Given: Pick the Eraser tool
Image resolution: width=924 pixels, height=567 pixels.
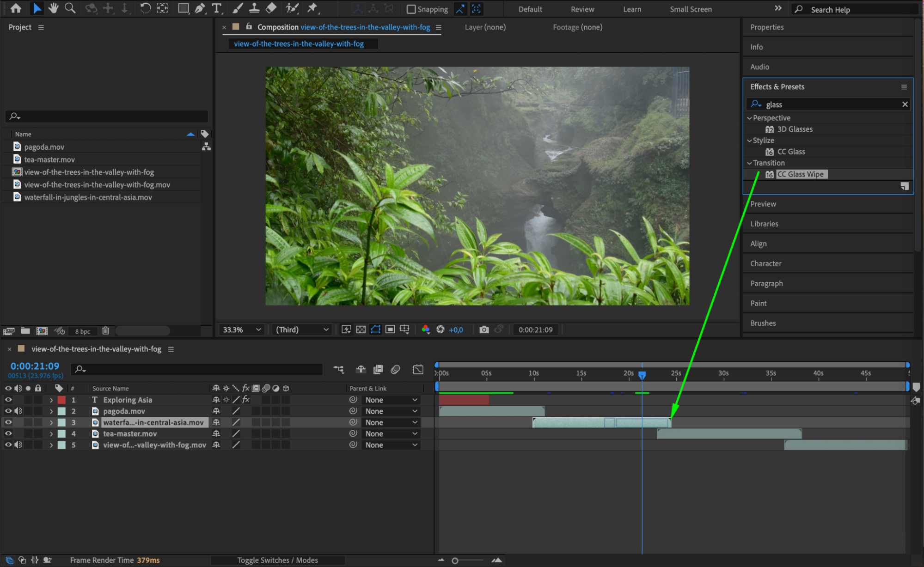Looking at the screenshot, I should tap(271, 8).
